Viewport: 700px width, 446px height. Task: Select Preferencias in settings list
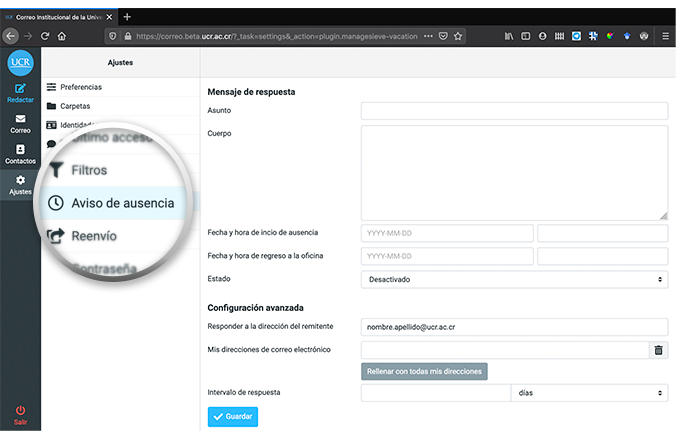[x=80, y=87]
